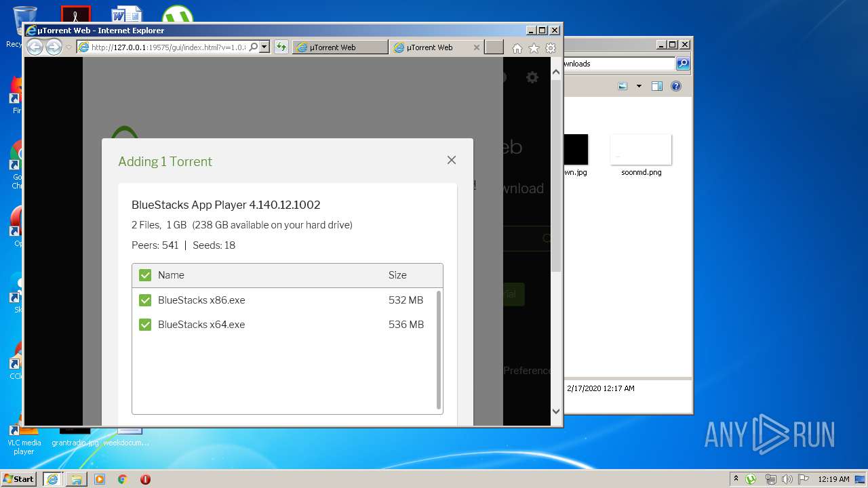Select the µTorrent desktop shortcut icon
Screen dimensions: 868x488
click(x=178, y=15)
